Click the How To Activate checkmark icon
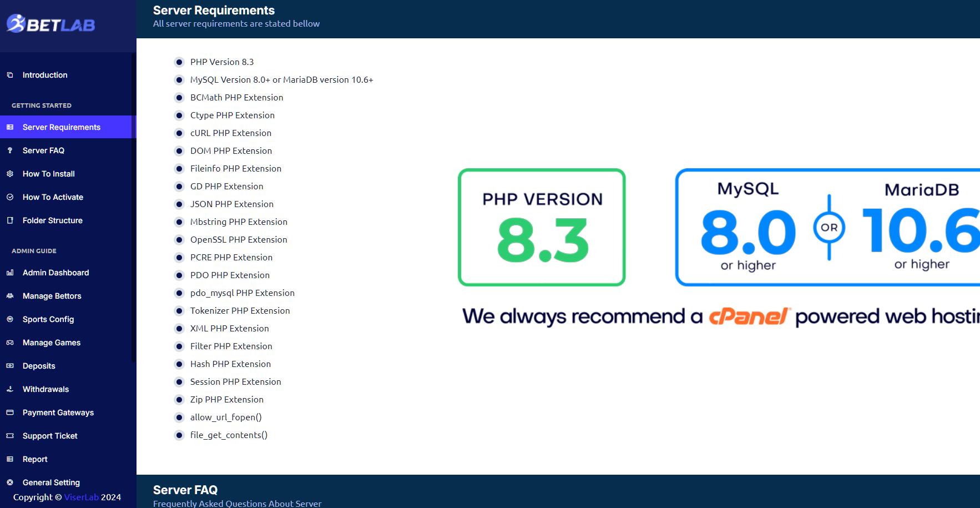980x508 pixels. (x=10, y=197)
